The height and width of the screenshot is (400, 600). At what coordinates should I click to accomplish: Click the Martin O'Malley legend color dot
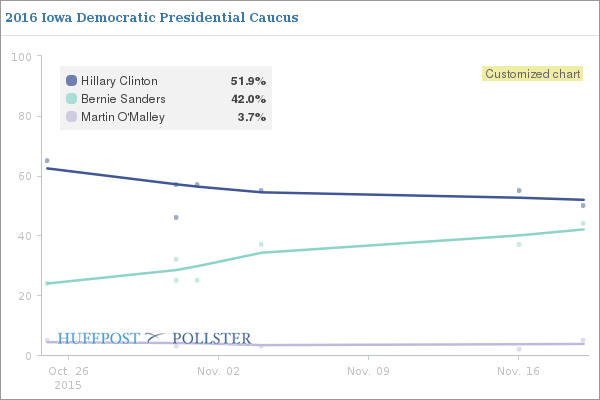71,117
